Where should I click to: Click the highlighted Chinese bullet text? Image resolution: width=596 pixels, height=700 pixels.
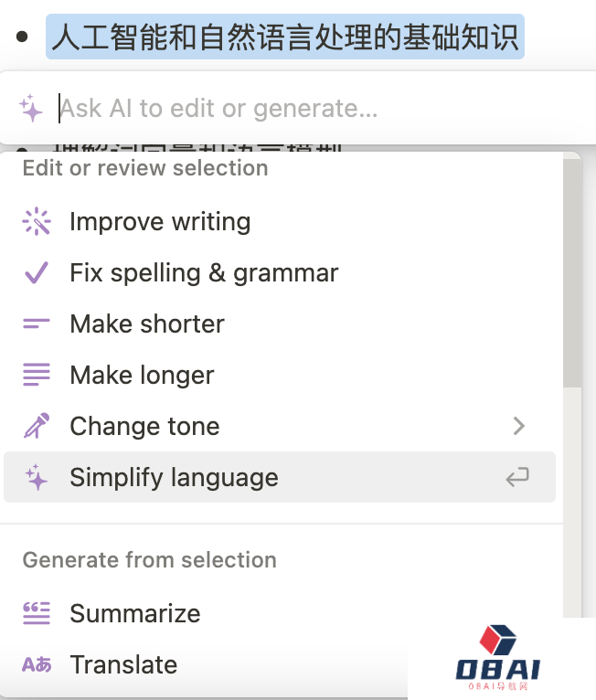pos(285,37)
